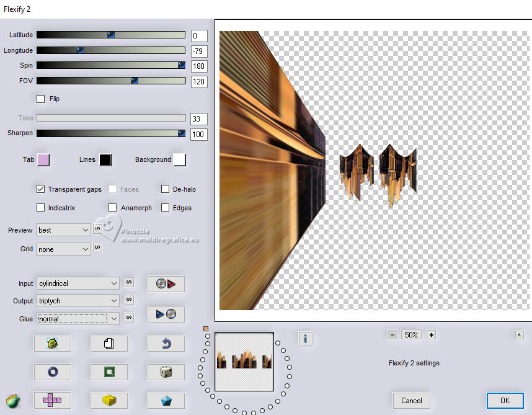
Task: Click the Cancel button
Action: click(x=411, y=400)
